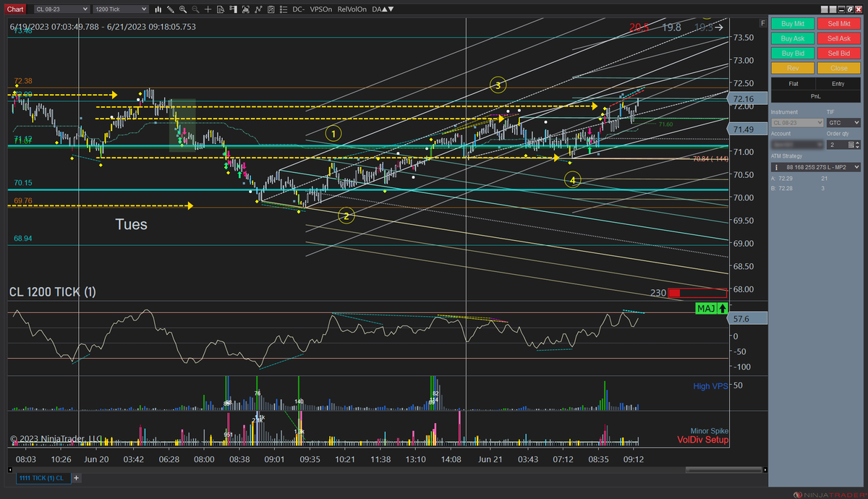This screenshot has width=868, height=499.
Task: Click the zoom in magnifier icon
Action: pyautogui.click(x=183, y=9)
